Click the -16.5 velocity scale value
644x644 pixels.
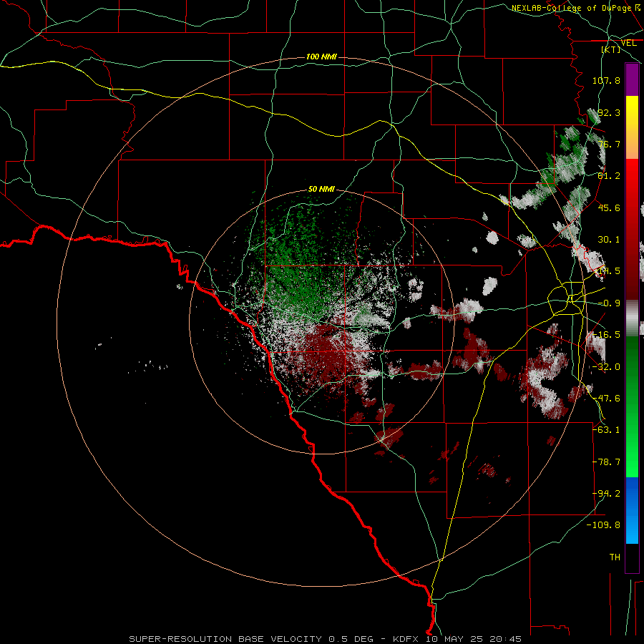point(606,335)
